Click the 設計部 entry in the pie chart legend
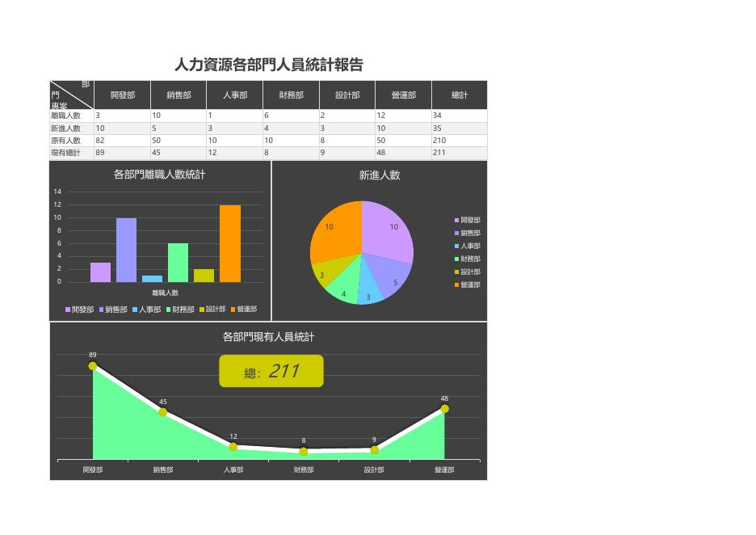 467,272
